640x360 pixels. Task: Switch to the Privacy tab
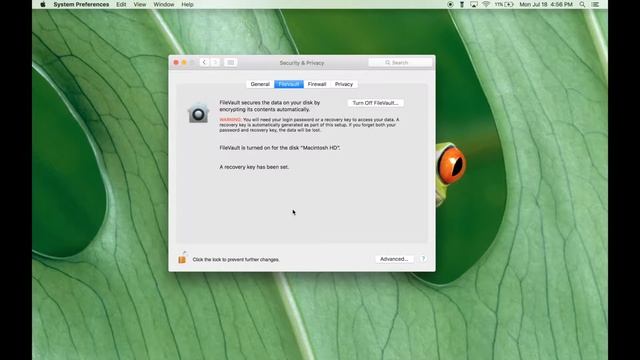tap(344, 84)
